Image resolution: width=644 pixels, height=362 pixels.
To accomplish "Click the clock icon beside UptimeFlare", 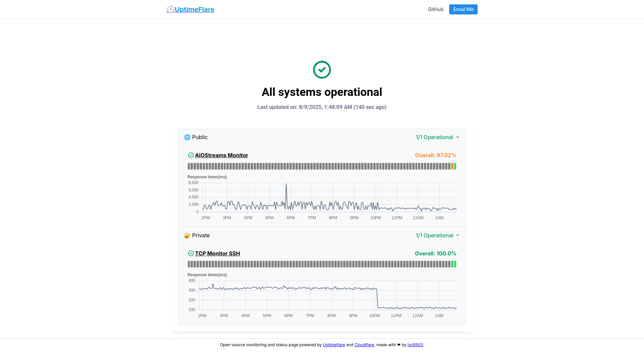I will [x=170, y=9].
